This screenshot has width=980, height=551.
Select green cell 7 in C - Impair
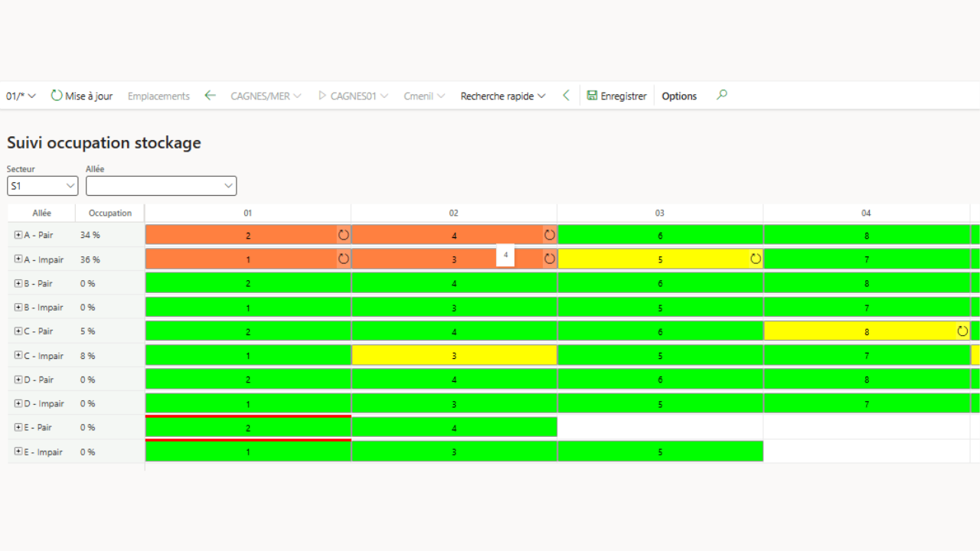[867, 355]
